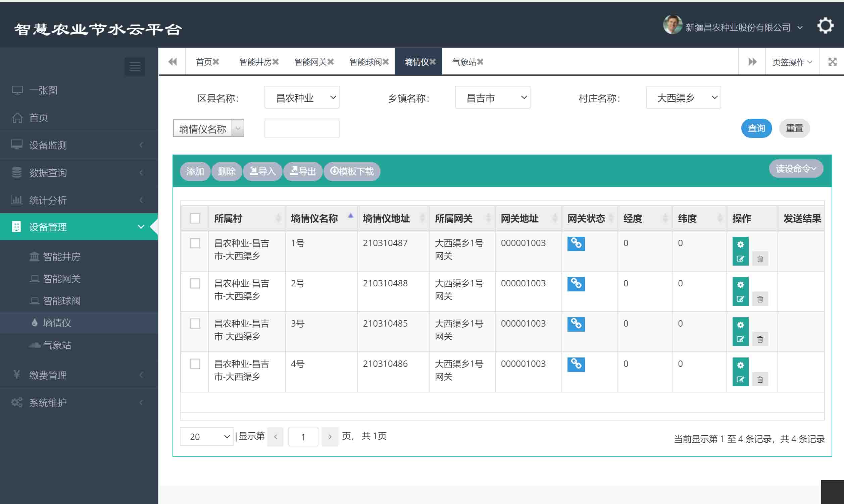Click gateway status link icon for 4号
The width and height of the screenshot is (844, 504).
point(576,365)
